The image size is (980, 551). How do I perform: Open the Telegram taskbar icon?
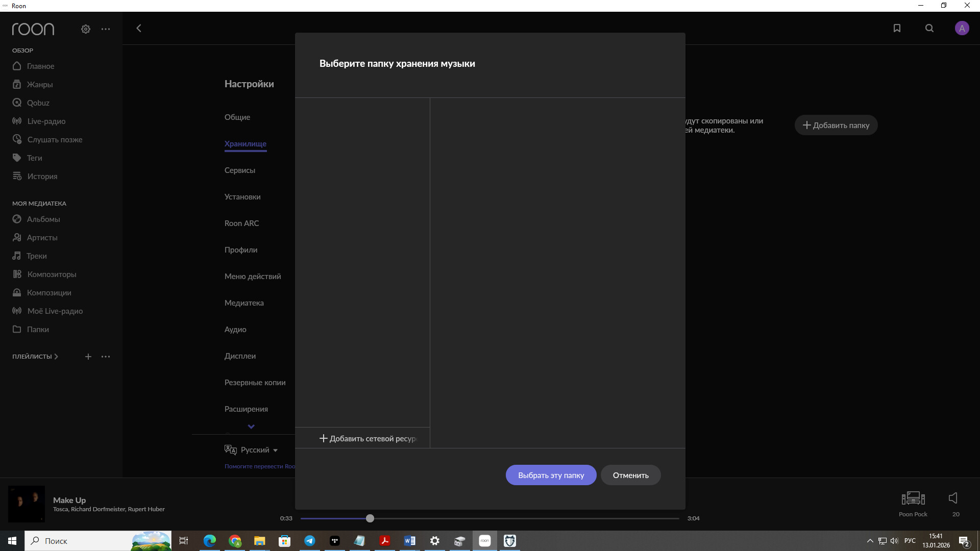(310, 541)
